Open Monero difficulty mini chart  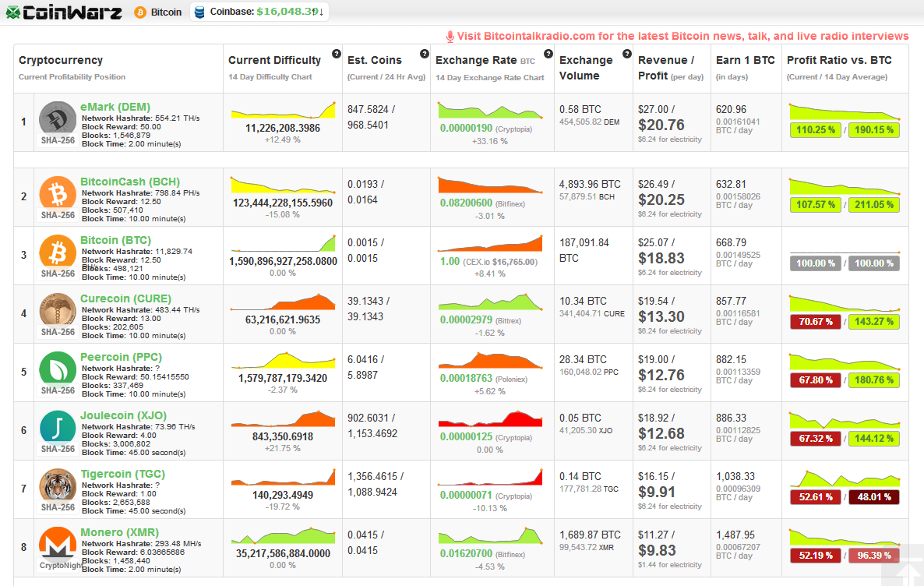tap(283, 535)
